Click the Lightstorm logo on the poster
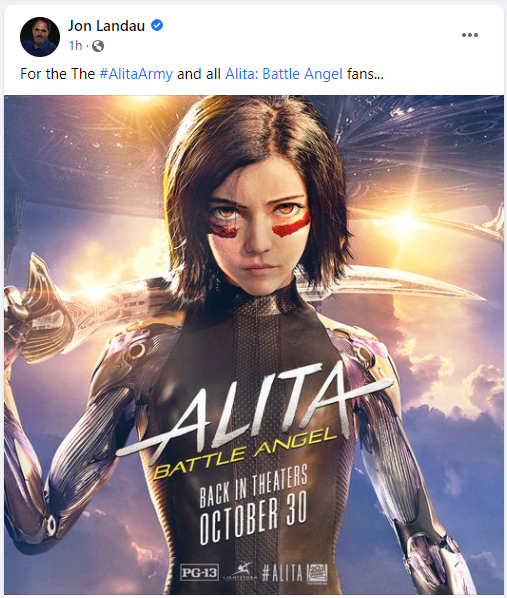The image size is (507, 598). 240,572
